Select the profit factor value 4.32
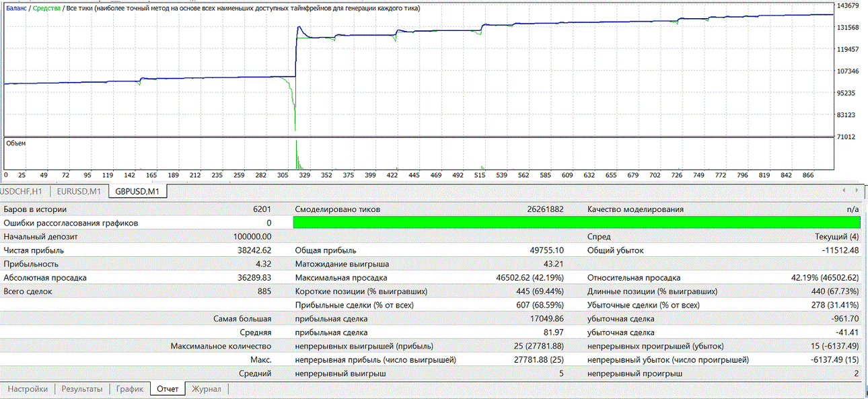The width and height of the screenshot is (868, 399). pos(264,264)
